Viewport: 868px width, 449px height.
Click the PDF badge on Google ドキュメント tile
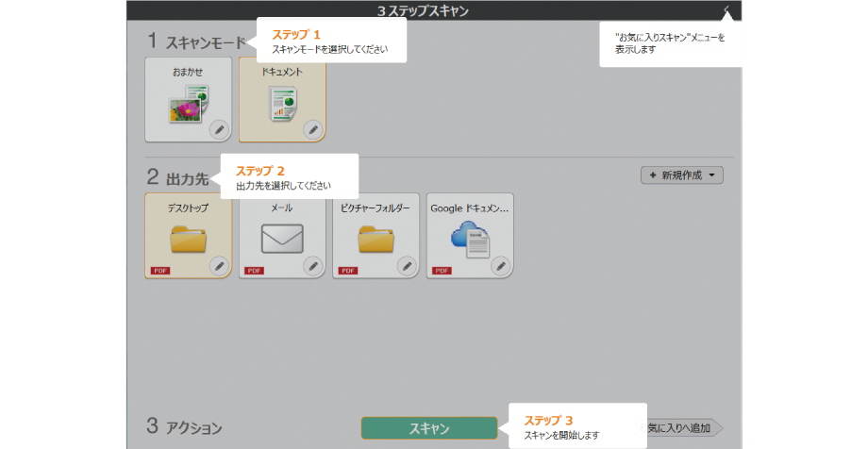442,271
